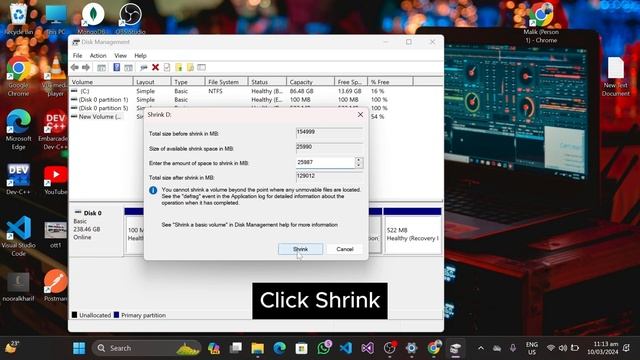
Task: Open the MongoDB desktop shortcut
Action: click(x=93, y=18)
